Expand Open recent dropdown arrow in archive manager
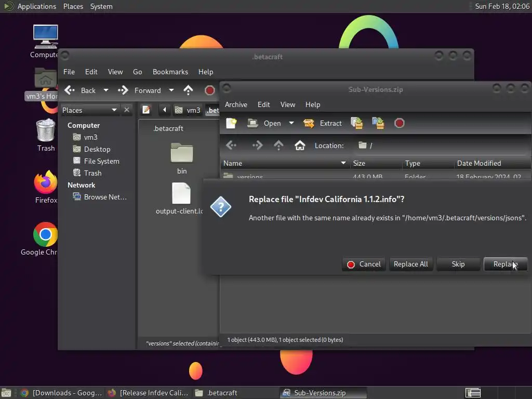532x399 pixels. coord(291,123)
